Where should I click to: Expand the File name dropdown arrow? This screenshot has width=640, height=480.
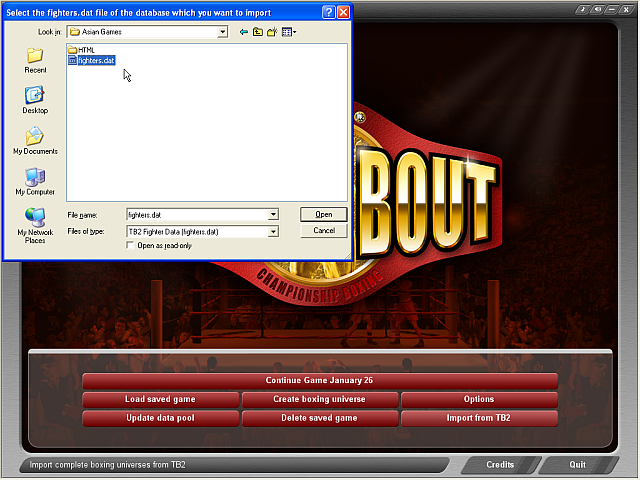(273, 215)
